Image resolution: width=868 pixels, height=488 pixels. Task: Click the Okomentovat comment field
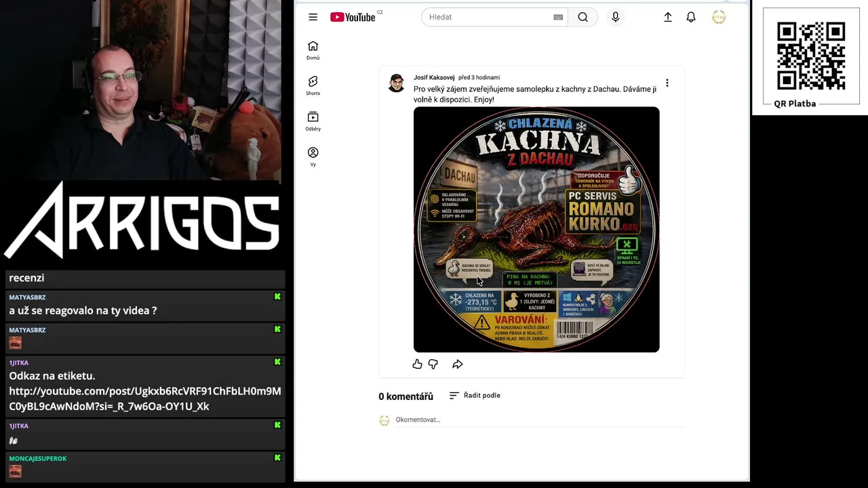click(x=540, y=420)
